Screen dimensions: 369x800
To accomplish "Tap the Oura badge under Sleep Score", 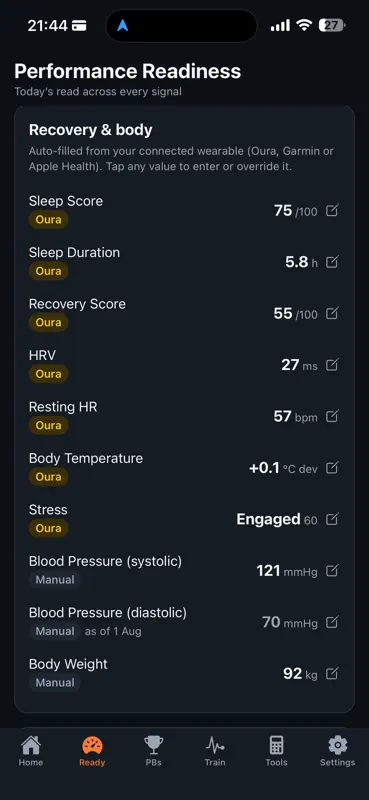I will click(x=48, y=220).
